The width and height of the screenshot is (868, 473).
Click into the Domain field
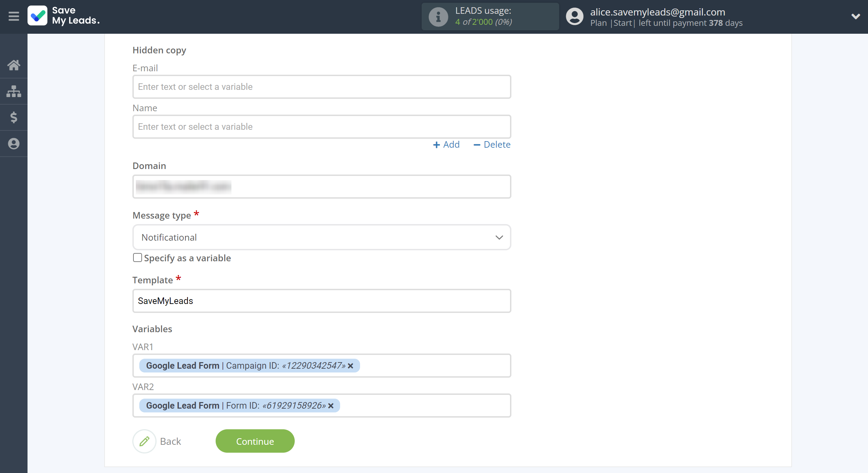click(322, 187)
